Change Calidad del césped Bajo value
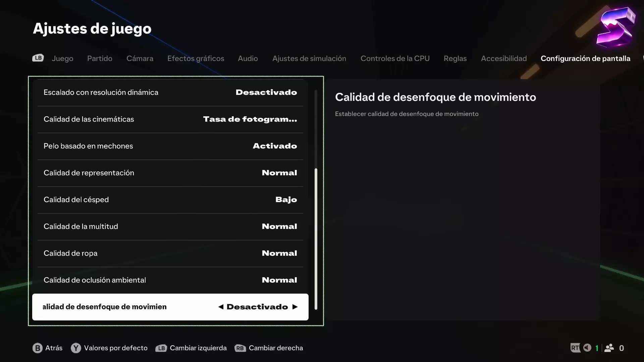644x362 pixels. click(286, 200)
